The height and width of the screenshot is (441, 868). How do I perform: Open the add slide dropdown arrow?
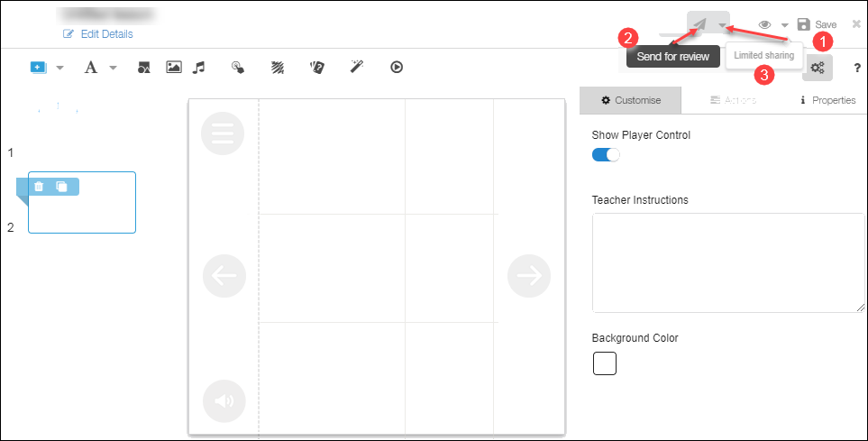pyautogui.click(x=59, y=68)
